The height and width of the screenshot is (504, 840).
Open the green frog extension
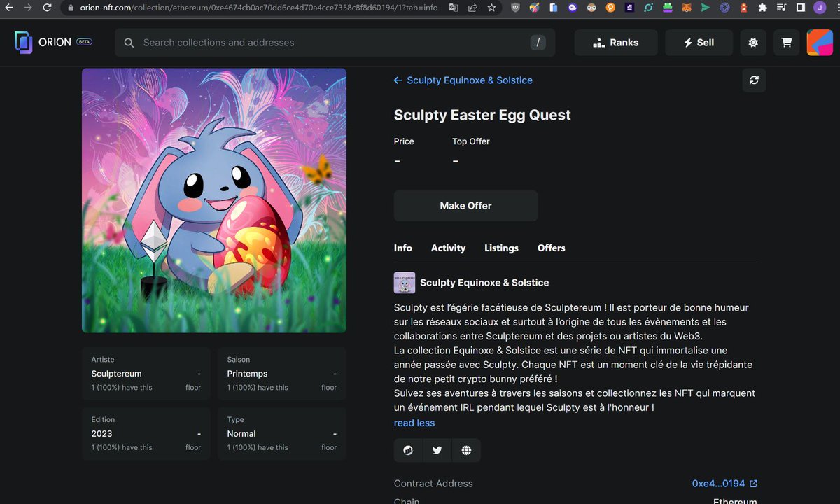tap(668, 8)
